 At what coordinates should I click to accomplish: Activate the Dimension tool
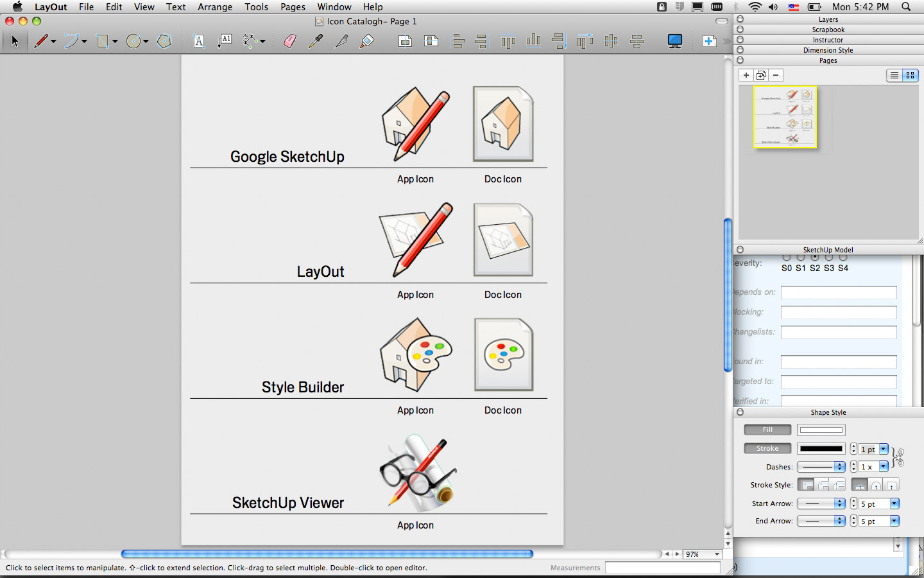(250, 41)
